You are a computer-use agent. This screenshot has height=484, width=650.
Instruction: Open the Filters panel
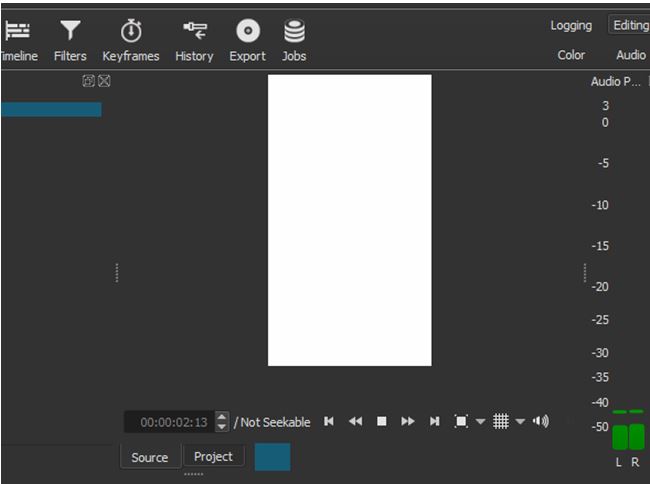70,41
